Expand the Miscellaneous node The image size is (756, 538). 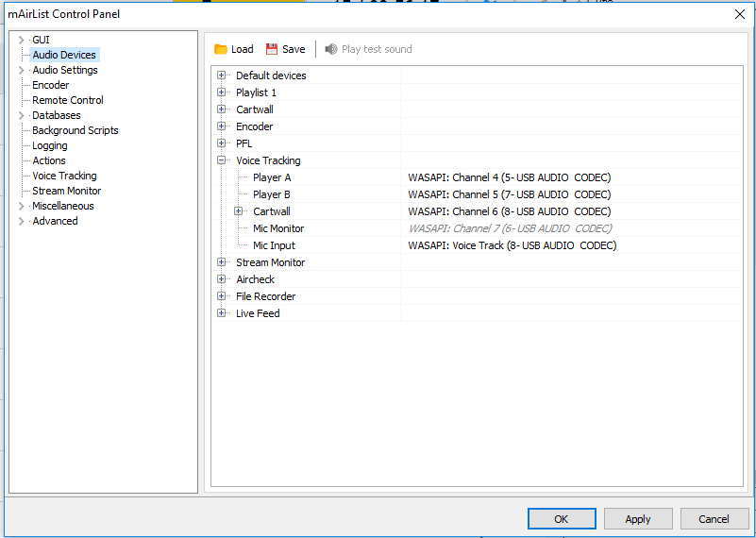pos(21,207)
